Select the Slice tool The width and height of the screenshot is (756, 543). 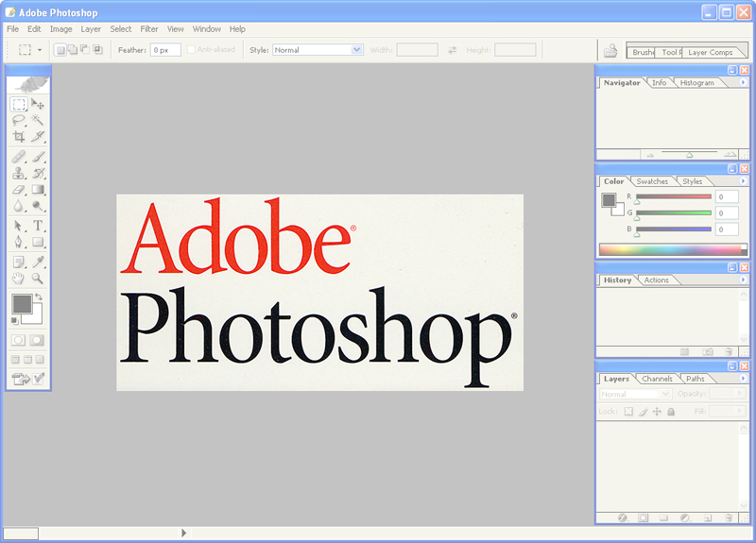[38, 136]
